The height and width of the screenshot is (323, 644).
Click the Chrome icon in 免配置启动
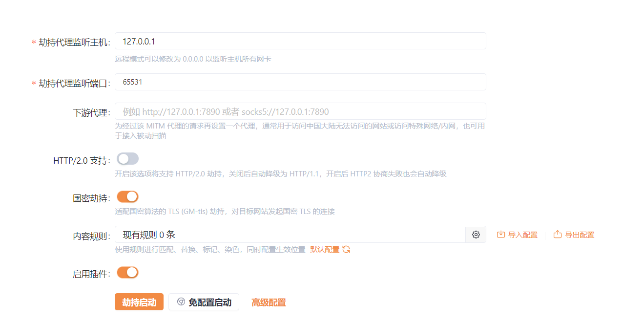(x=181, y=302)
